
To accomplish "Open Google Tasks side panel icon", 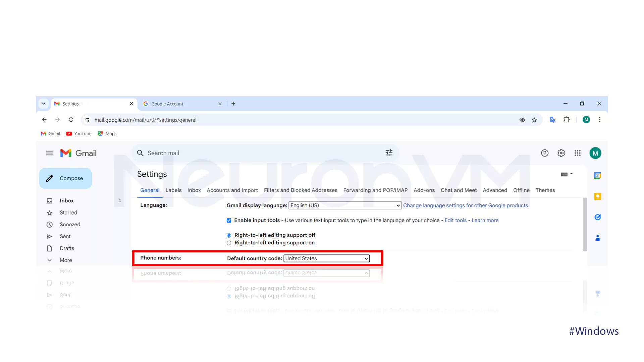I will 597,217.
